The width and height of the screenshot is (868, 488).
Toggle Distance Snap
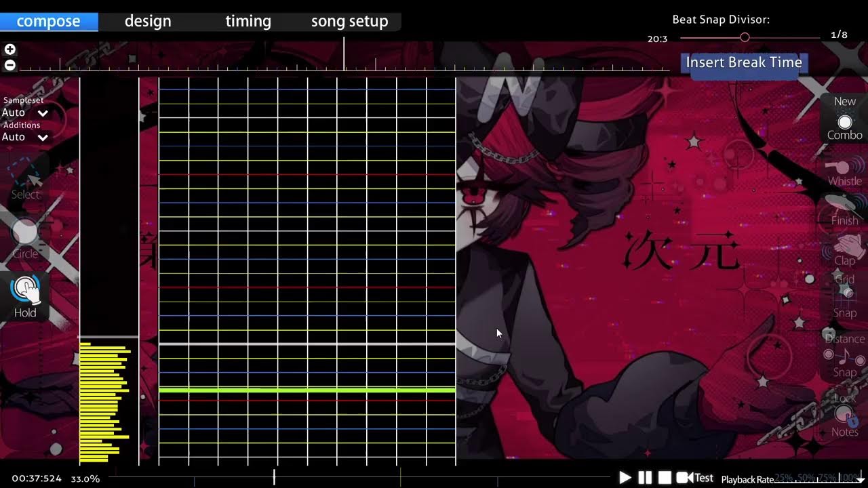pyautogui.click(x=845, y=355)
